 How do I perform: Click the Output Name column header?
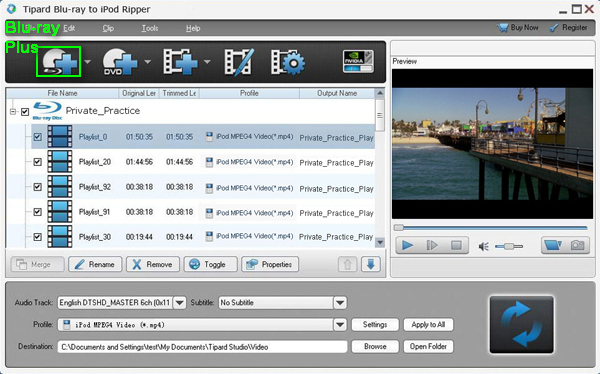[x=337, y=93]
